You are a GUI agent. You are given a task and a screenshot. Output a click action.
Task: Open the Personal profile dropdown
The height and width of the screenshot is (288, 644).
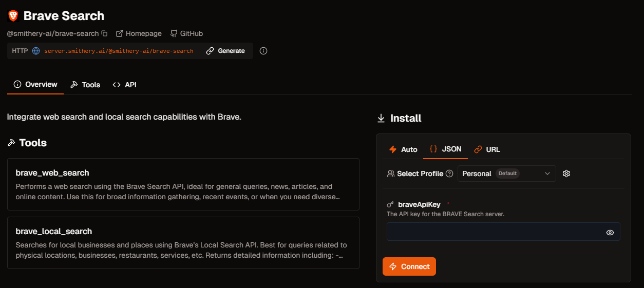tap(507, 174)
